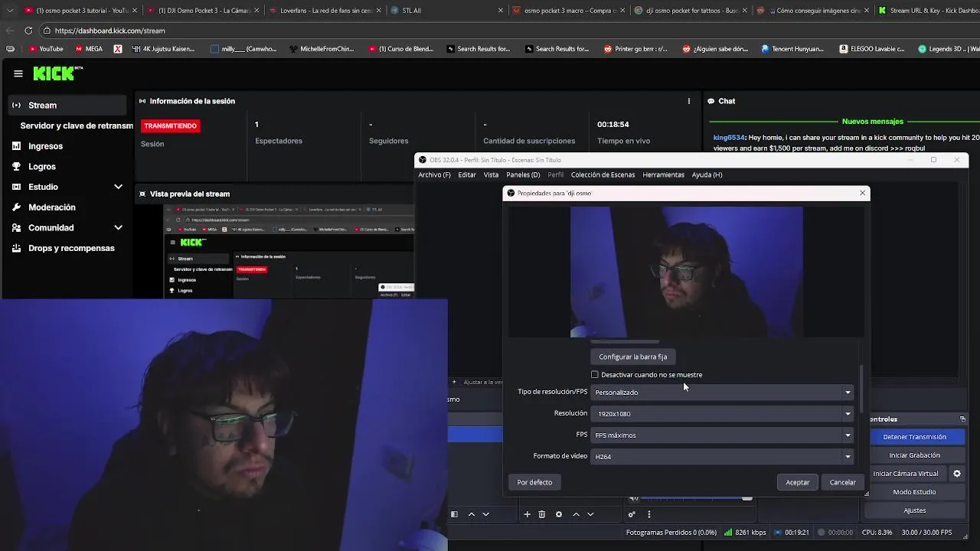Open YouTube bookmark in bookmarks bar
980x551 pixels.
pos(46,49)
